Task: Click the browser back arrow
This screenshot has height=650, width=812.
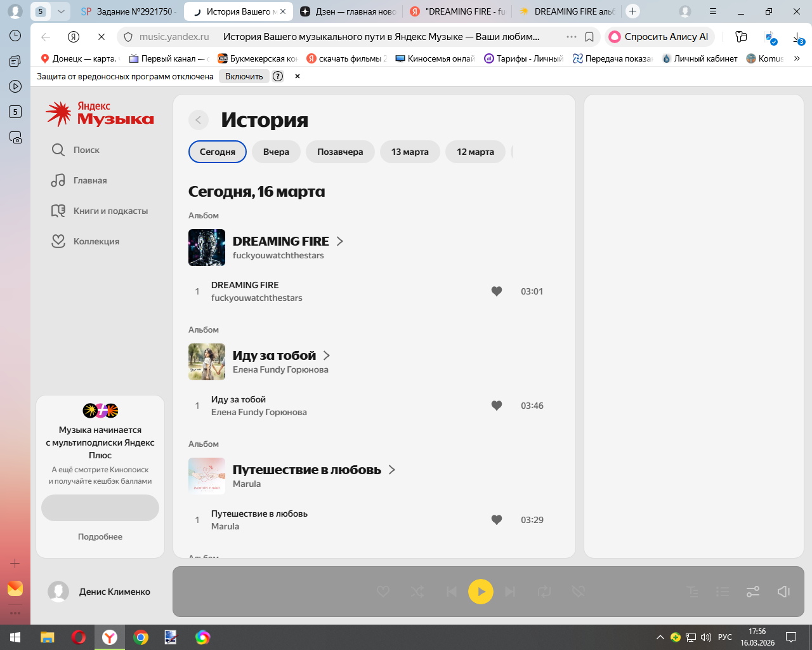Action: click(x=46, y=37)
